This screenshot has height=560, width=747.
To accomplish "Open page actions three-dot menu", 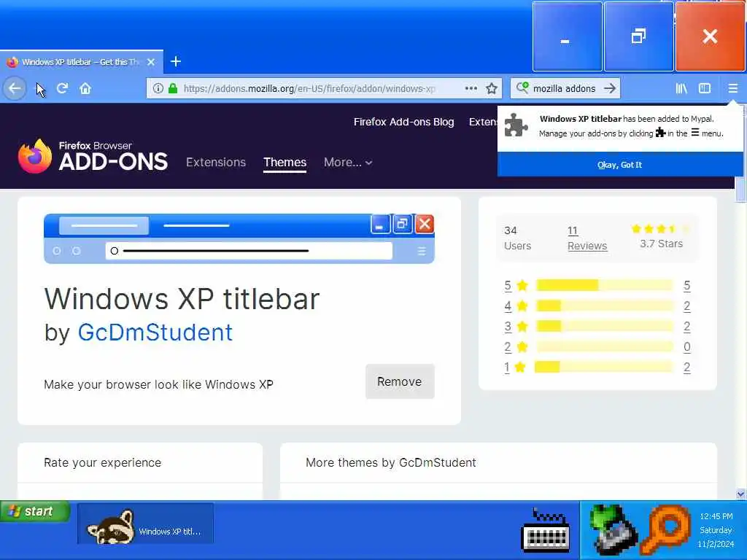I will point(471,88).
